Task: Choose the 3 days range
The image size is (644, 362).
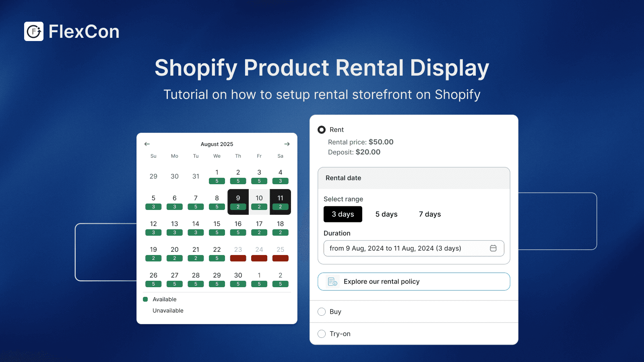Action: (343, 214)
